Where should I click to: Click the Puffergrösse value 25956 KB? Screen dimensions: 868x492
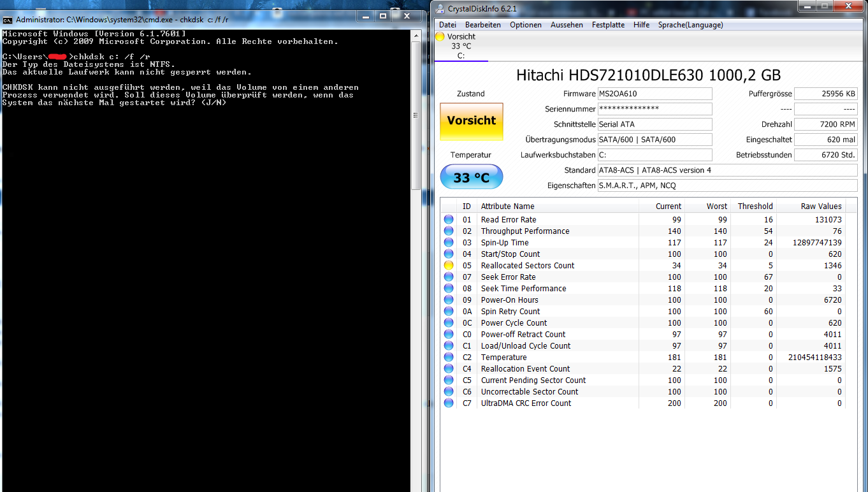[826, 94]
